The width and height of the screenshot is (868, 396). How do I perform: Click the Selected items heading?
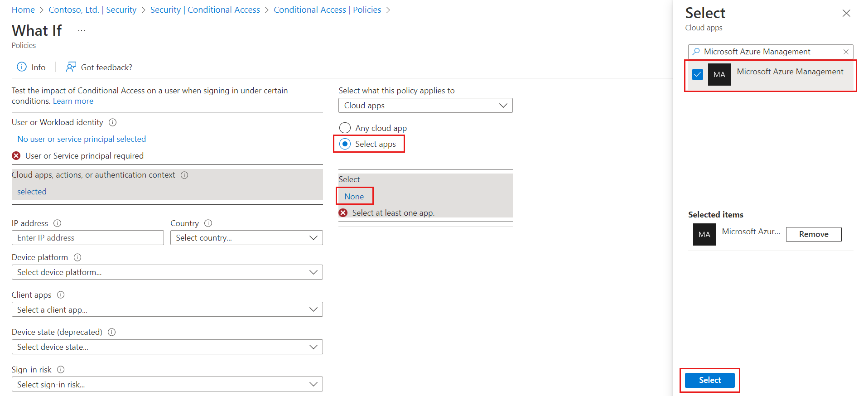click(x=716, y=215)
